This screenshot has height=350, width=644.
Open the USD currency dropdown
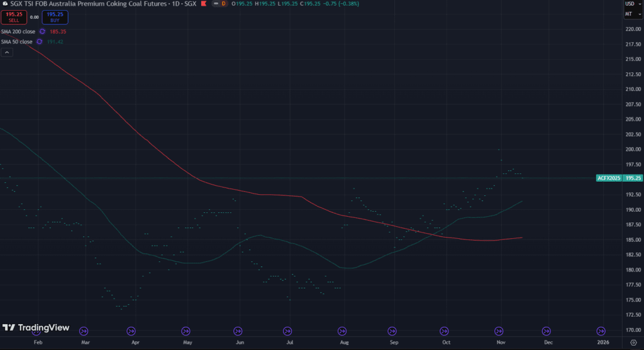point(629,4)
